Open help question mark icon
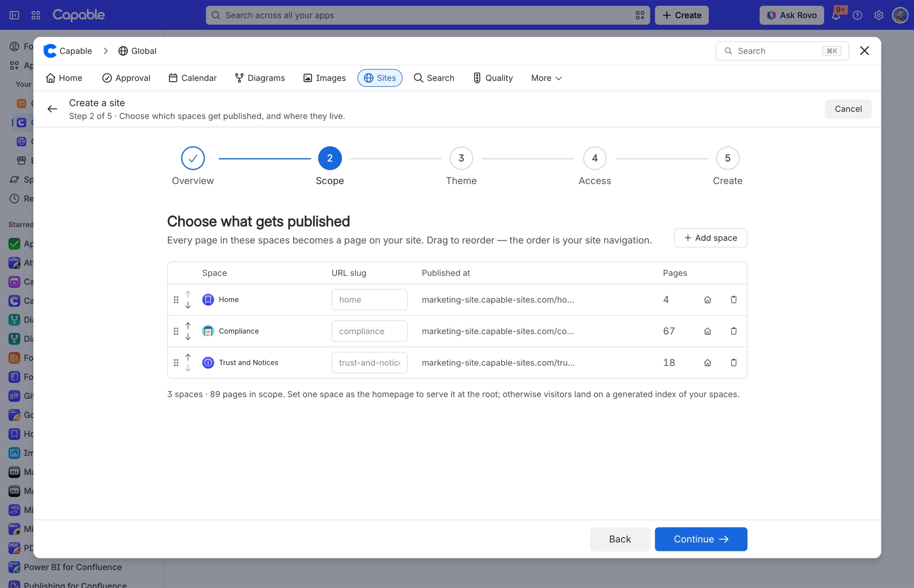 (x=857, y=15)
